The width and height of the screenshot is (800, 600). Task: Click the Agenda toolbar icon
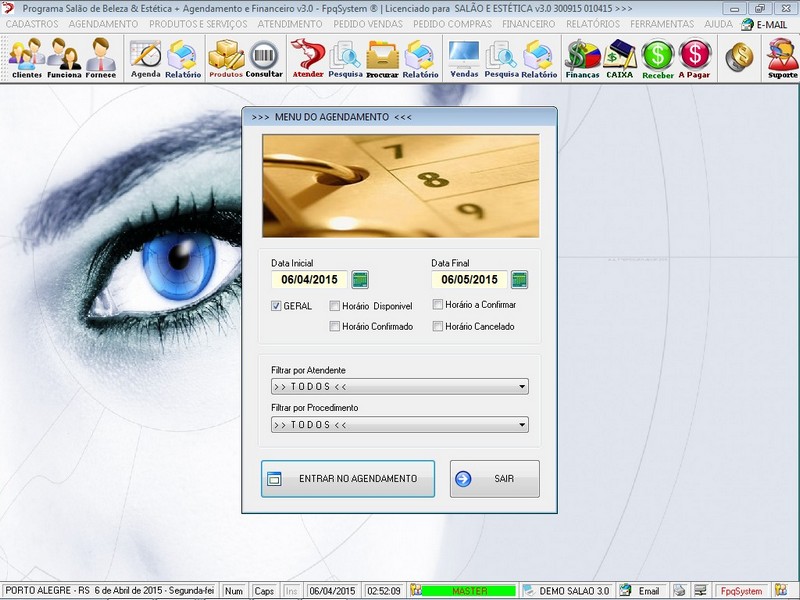[145, 58]
